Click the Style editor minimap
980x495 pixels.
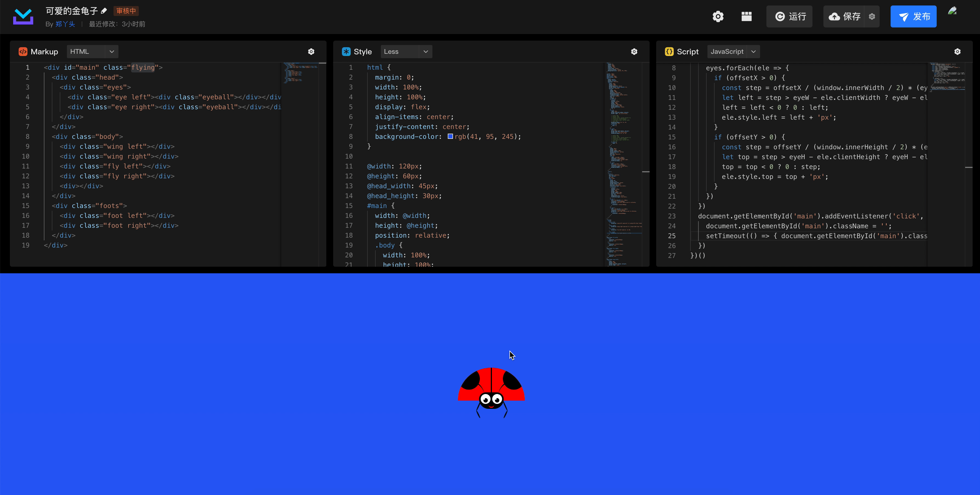coord(623,164)
